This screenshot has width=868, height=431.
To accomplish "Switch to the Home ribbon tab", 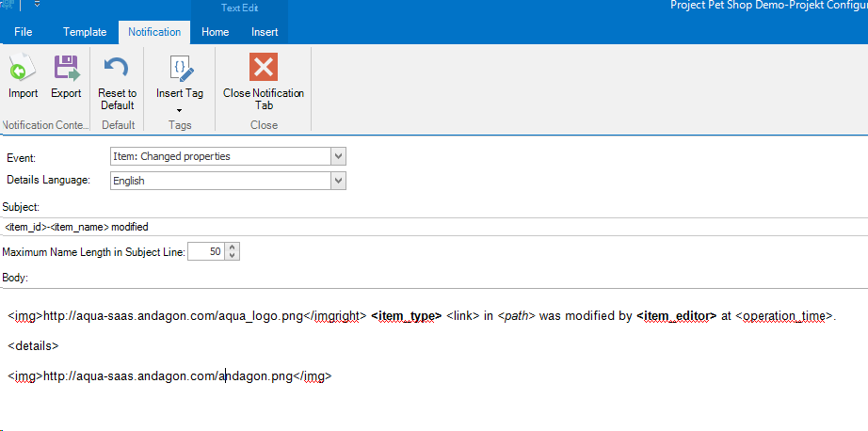I will click(x=216, y=32).
